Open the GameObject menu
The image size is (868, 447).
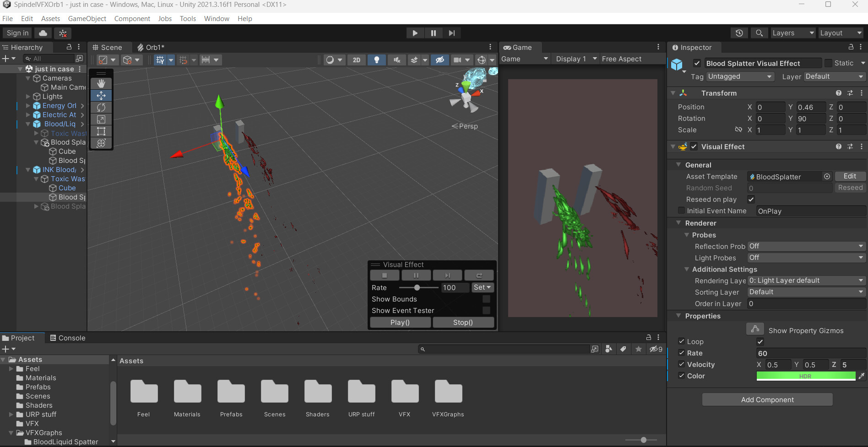pos(87,18)
